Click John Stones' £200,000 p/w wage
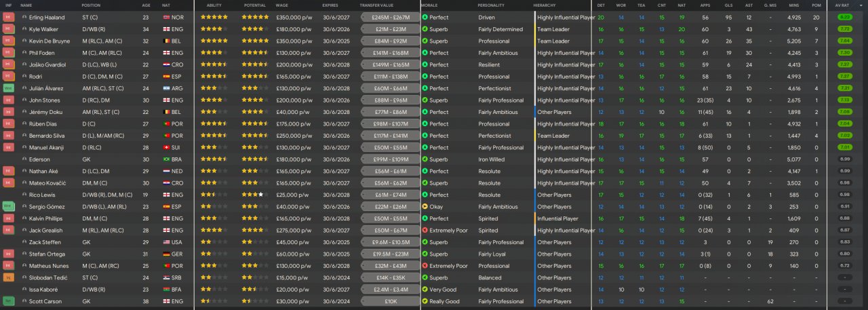This screenshot has width=868, height=310. pos(294,100)
